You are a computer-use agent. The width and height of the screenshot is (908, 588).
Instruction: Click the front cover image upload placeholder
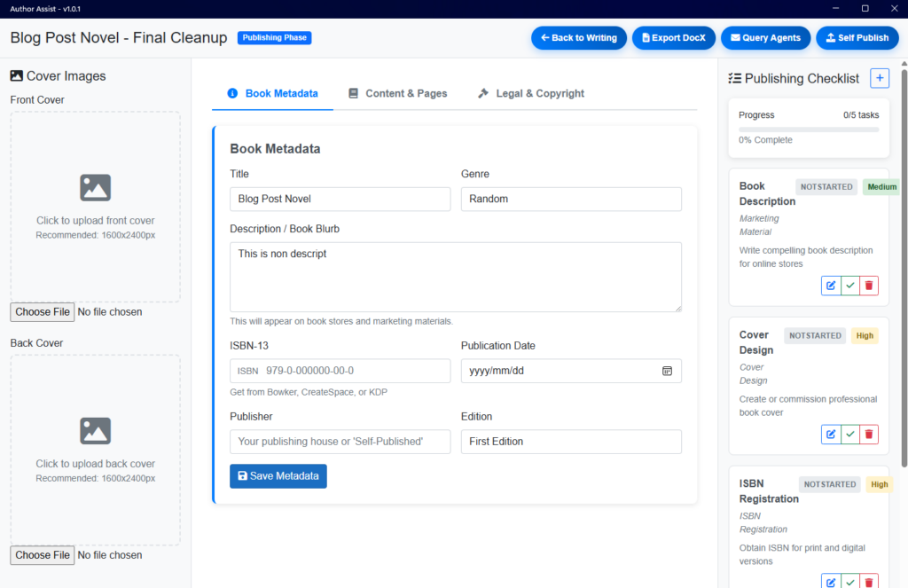[95, 206]
